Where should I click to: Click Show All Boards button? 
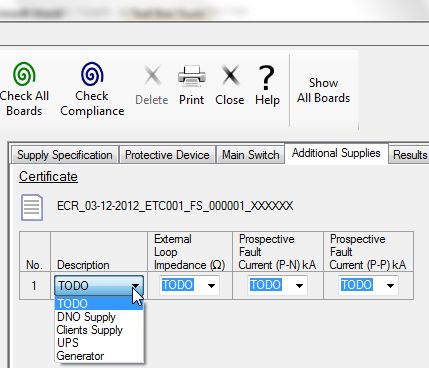pos(324,90)
